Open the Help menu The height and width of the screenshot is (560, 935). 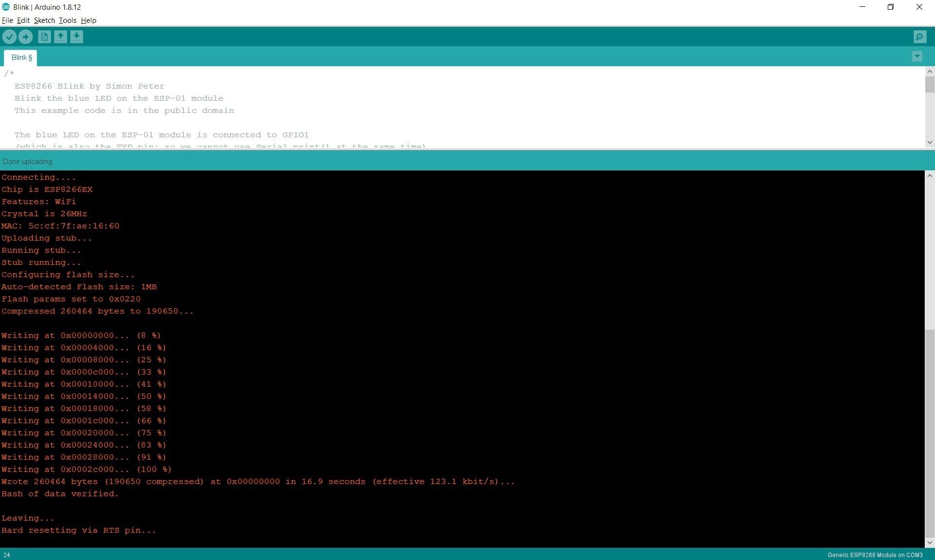pyautogui.click(x=89, y=20)
